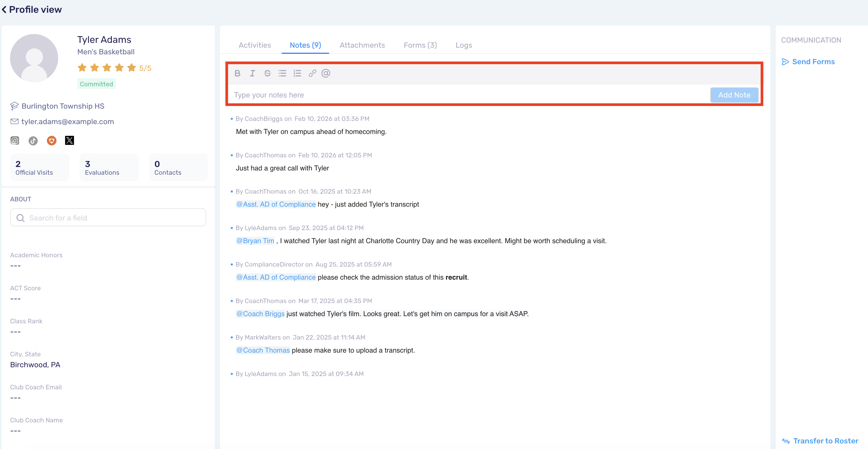The width and height of the screenshot is (868, 449).
Task: Click 'By CoachBriggs on Feb 10, 2026' header
Action: (302, 119)
